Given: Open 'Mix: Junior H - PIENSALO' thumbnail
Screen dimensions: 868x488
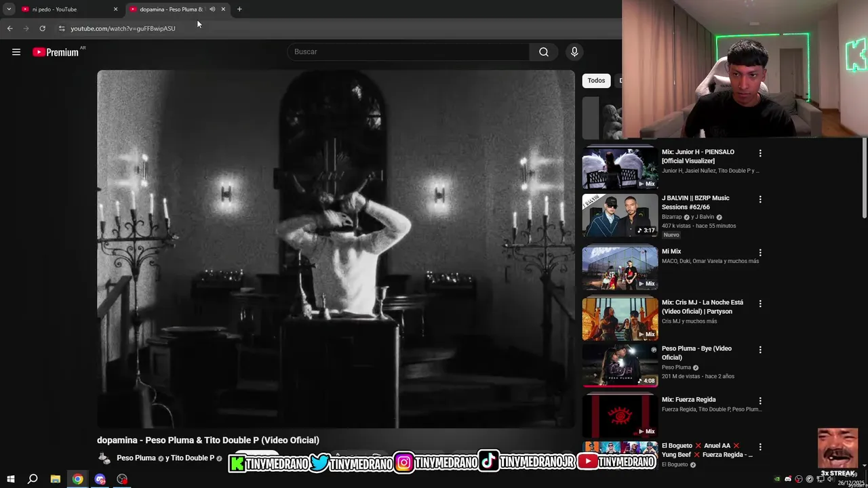Looking at the screenshot, I should click(x=620, y=169).
